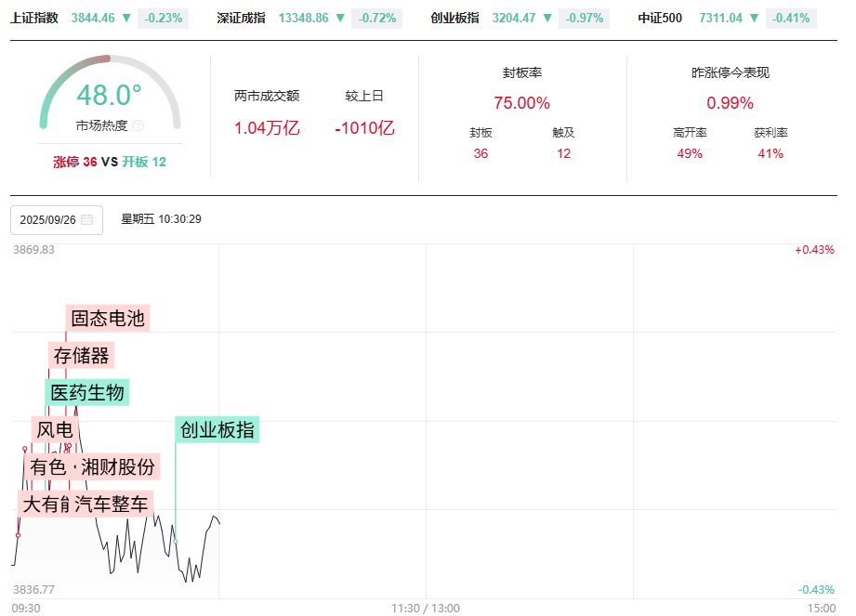Click the down arrow next to 创业板指 index

click(548, 18)
